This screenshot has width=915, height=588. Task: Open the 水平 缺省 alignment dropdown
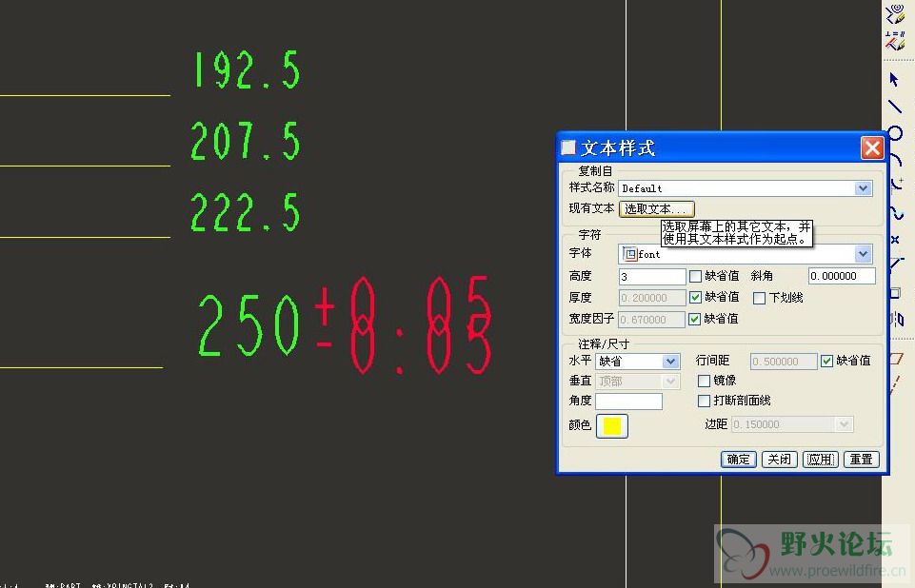[x=670, y=362]
